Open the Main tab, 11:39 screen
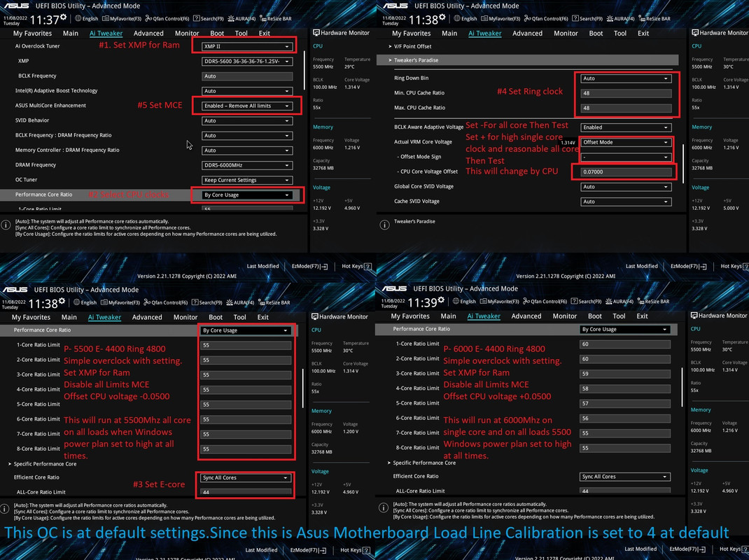 (x=448, y=316)
